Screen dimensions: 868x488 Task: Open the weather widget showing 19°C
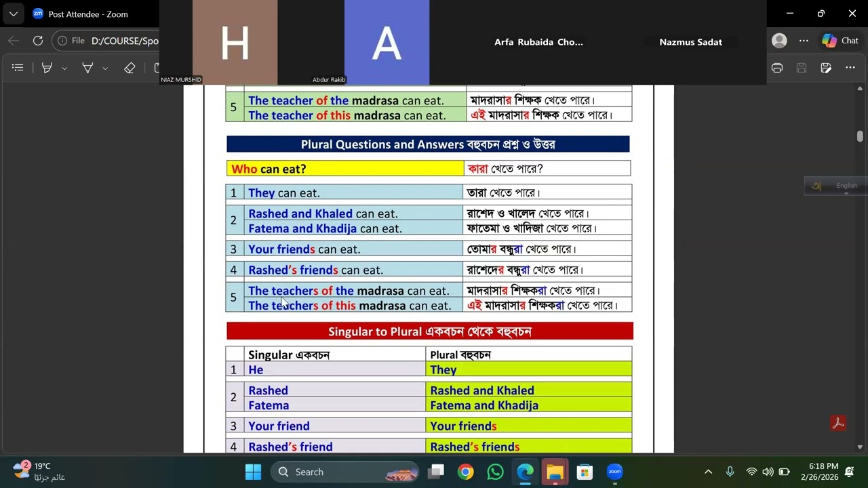click(41, 472)
